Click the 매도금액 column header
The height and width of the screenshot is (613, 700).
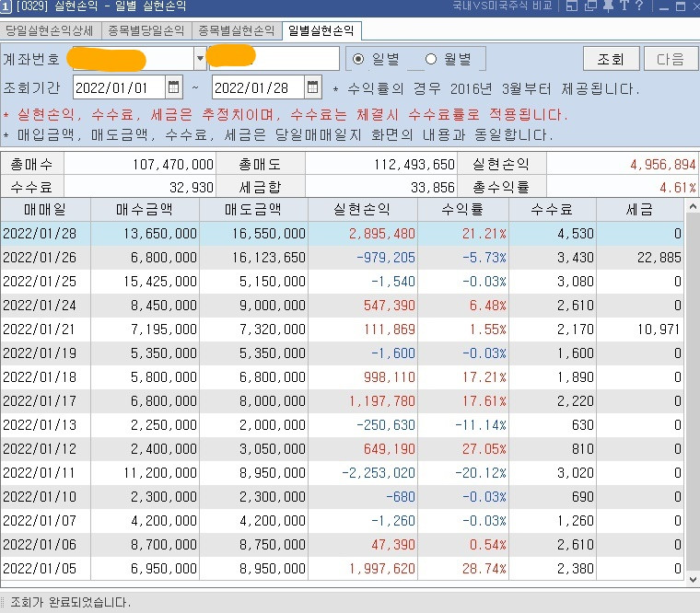click(x=253, y=209)
